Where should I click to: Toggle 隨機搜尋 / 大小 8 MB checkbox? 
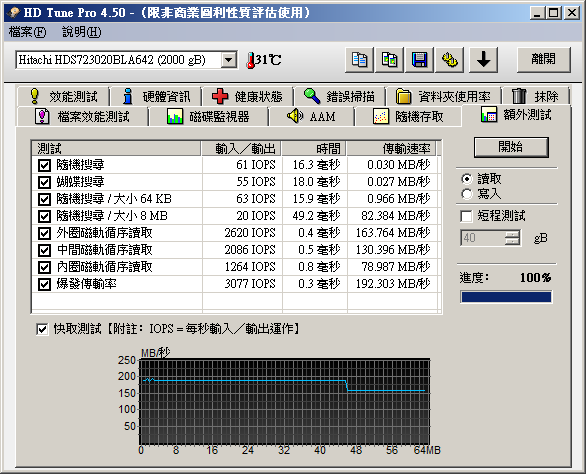[44, 216]
